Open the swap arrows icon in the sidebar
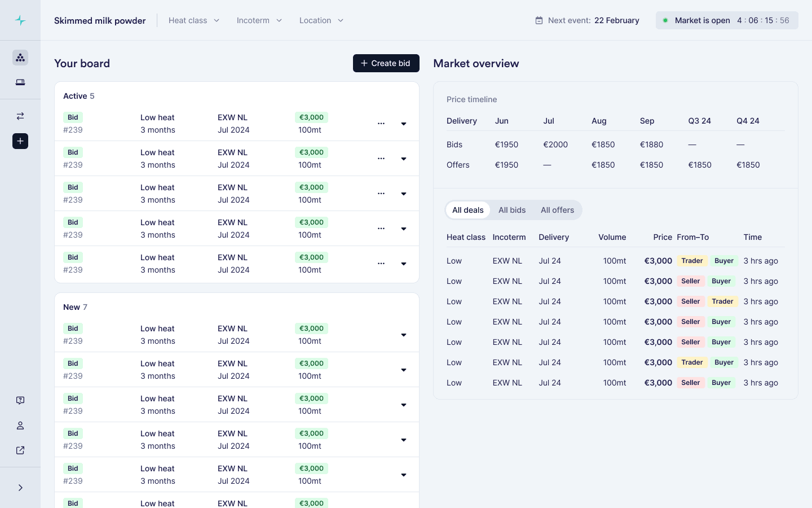The height and width of the screenshot is (508, 812). click(x=20, y=116)
